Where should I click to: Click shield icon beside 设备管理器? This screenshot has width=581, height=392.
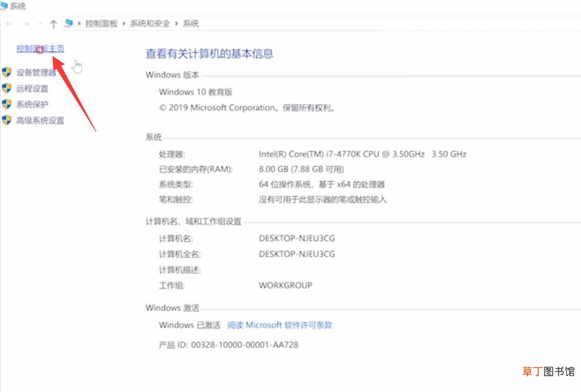[x=6, y=72]
